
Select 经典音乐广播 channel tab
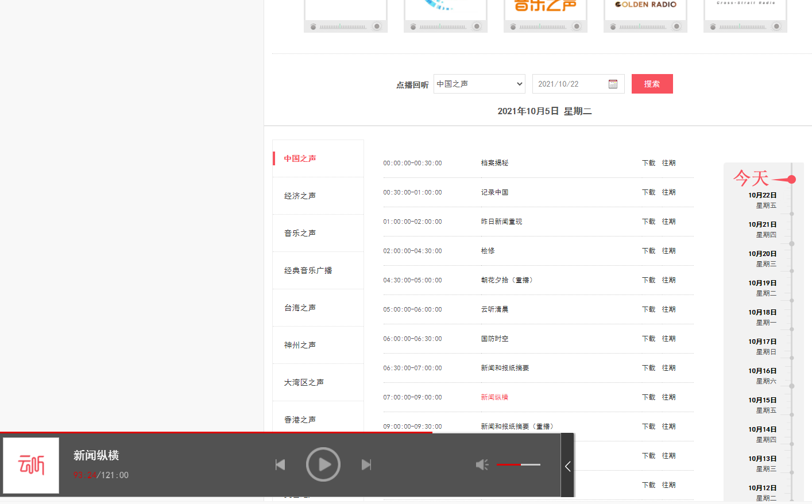(318, 270)
